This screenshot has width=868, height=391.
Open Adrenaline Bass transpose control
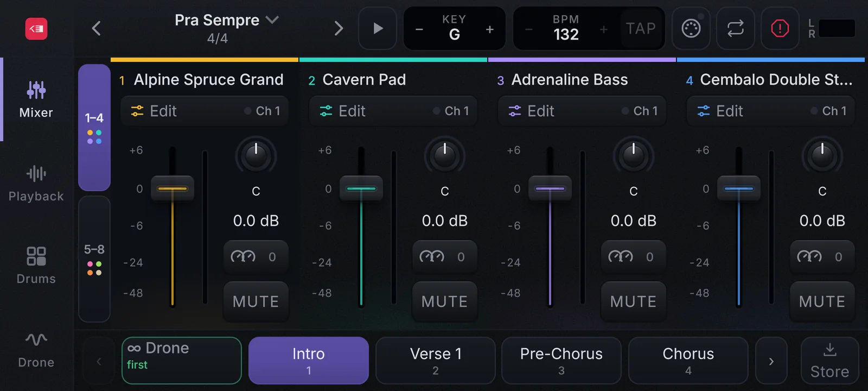(x=634, y=257)
